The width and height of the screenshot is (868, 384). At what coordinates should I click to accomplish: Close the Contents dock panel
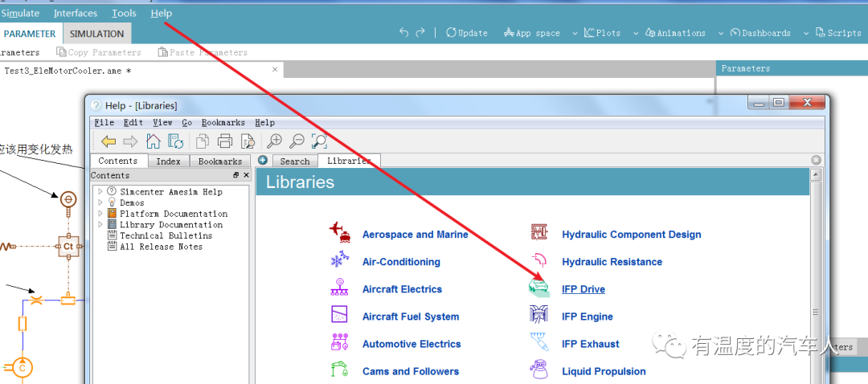247,175
